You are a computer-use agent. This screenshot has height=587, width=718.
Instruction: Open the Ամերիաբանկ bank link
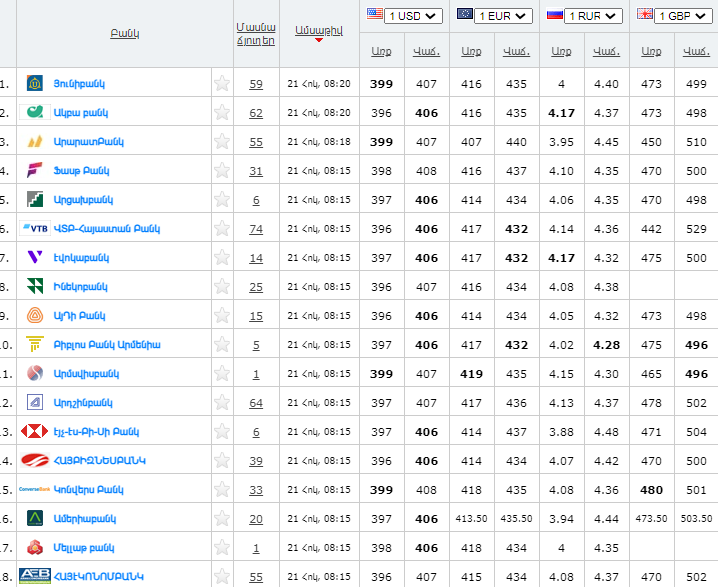point(85,519)
